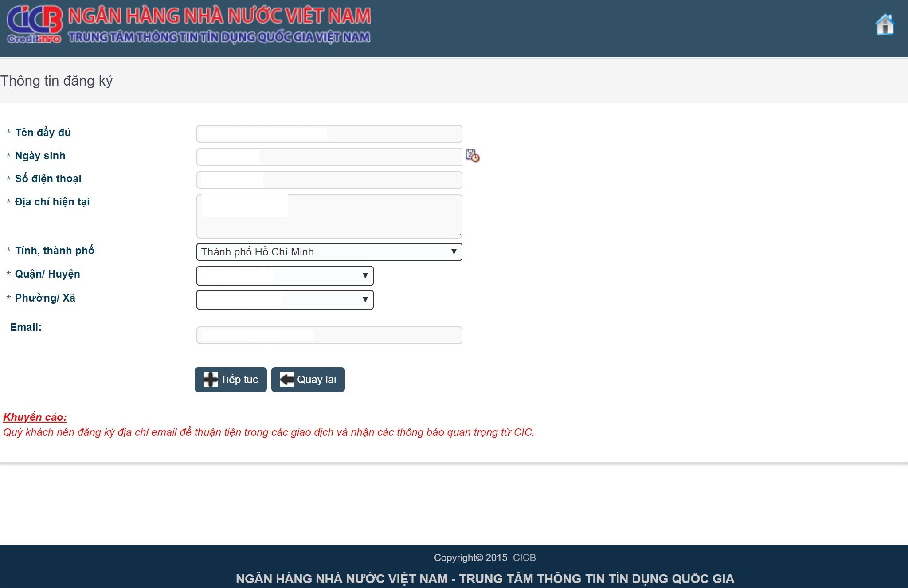
Task: Open the Quận/ Huyện dropdown
Action: 285,276
